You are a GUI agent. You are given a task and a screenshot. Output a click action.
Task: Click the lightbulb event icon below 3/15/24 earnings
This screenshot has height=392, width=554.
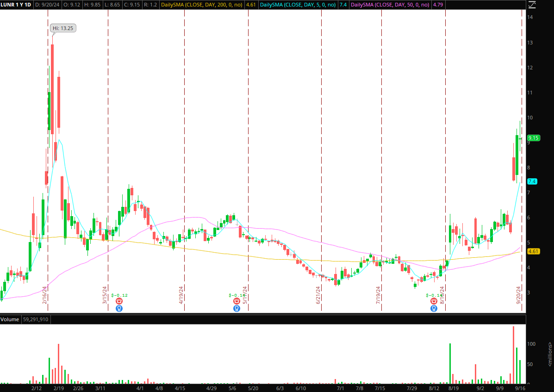coord(119,308)
